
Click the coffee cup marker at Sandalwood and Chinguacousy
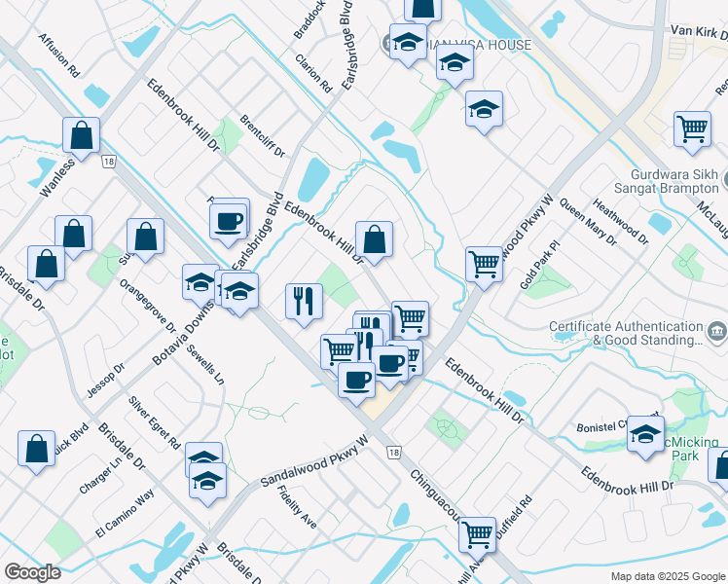pos(357,378)
